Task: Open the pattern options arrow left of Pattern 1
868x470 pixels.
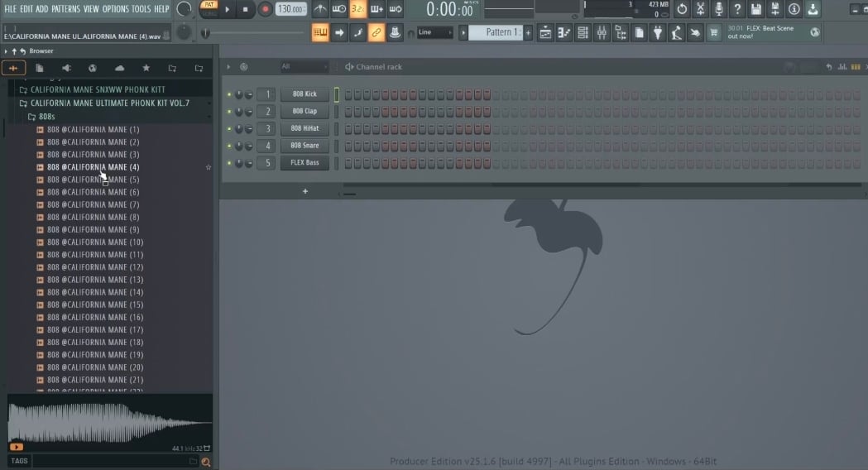Action: tap(463, 32)
